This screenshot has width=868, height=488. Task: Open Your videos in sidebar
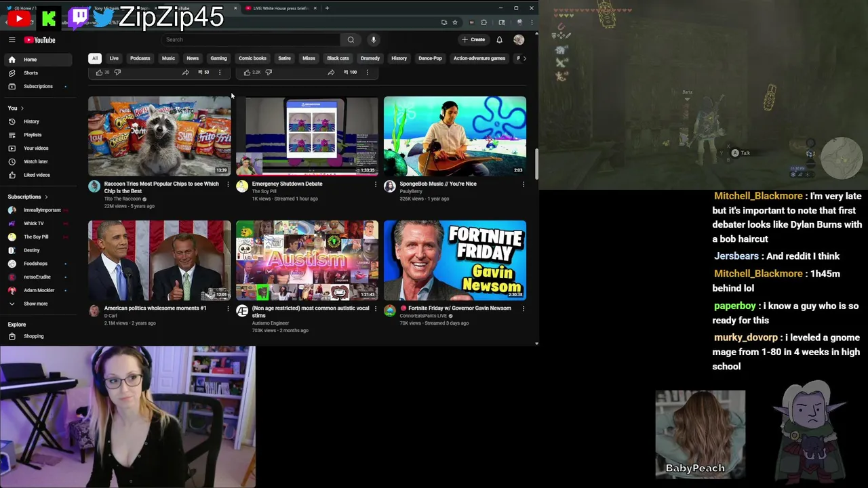click(x=37, y=148)
